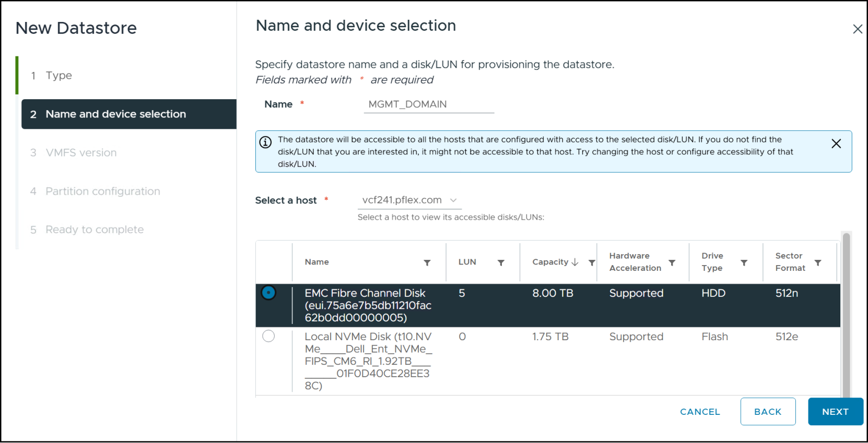868x443 pixels.
Task: Click the 512e sector format cell
Action: 787,337
